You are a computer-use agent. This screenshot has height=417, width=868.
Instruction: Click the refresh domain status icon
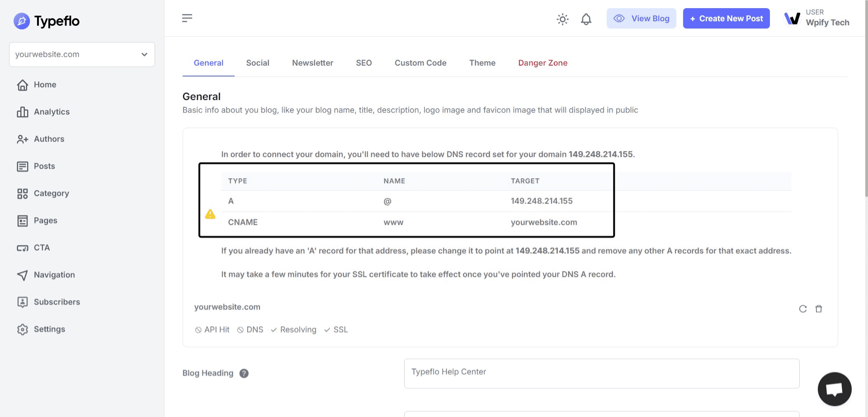pyautogui.click(x=802, y=309)
